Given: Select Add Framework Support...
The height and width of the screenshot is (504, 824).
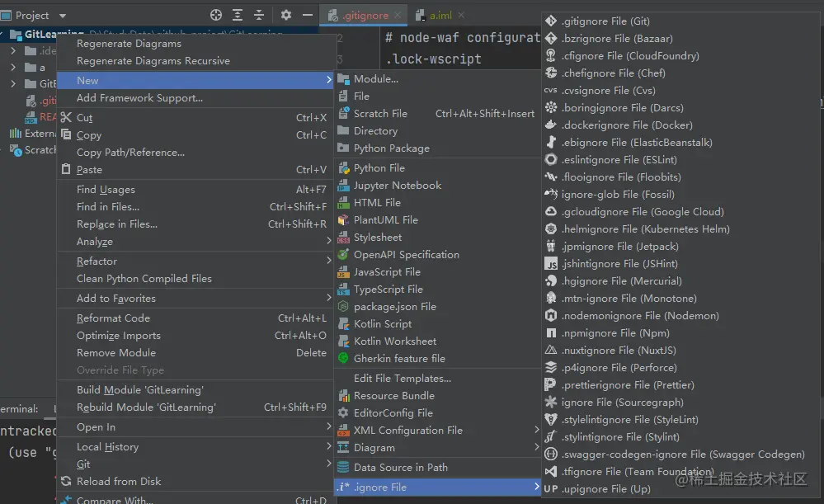Looking at the screenshot, I should click(x=195, y=98).
